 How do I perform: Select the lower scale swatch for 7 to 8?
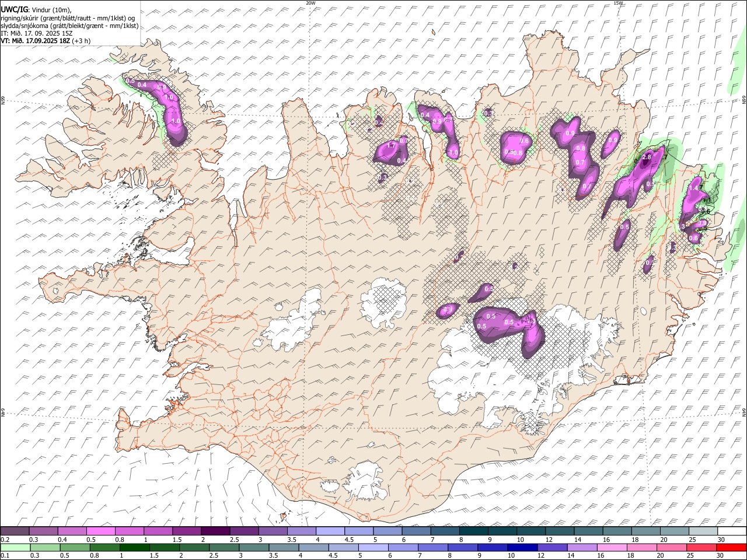(x=432, y=547)
